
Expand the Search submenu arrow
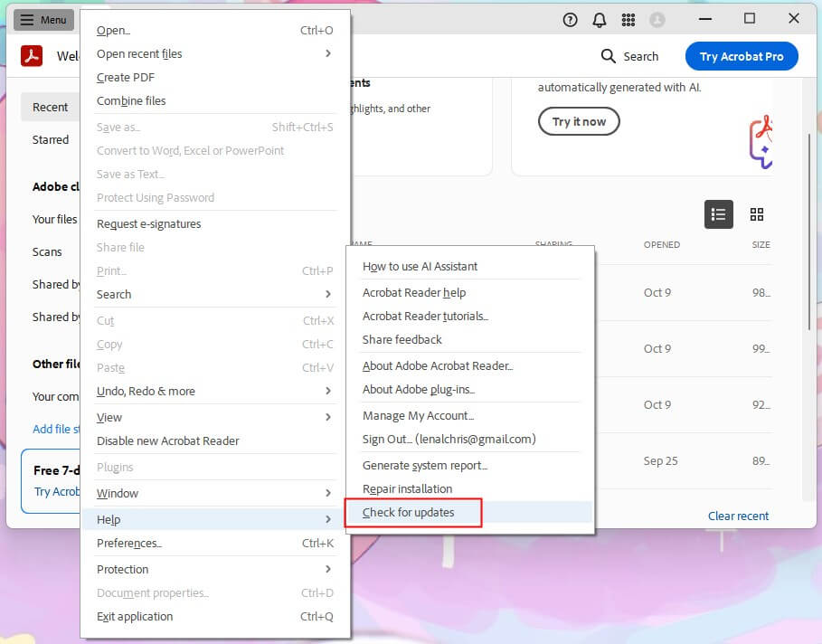click(328, 294)
